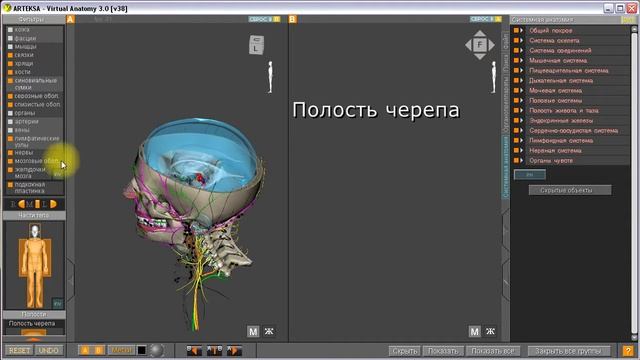
Task: Click the grey sphere material icon
Action: [157, 350]
